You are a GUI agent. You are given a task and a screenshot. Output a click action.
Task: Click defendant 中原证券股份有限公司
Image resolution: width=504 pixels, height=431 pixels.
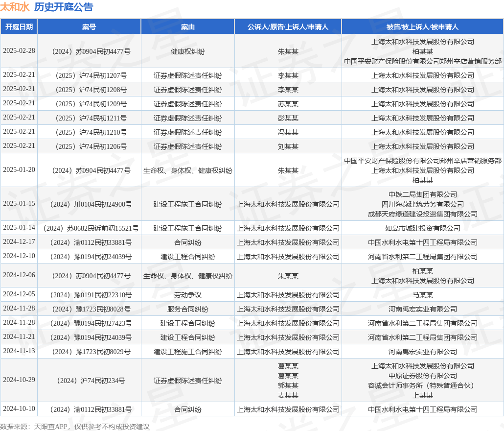pos(423,376)
